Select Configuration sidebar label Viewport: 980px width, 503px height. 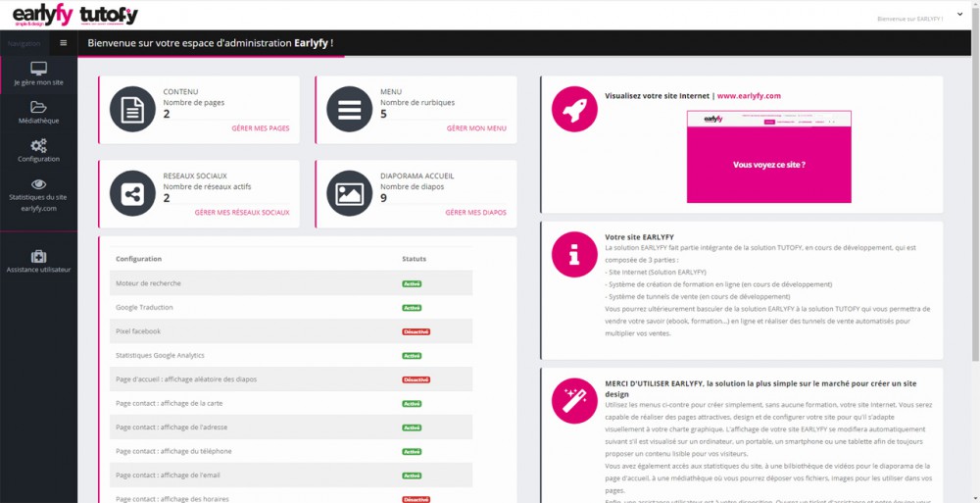click(x=39, y=159)
